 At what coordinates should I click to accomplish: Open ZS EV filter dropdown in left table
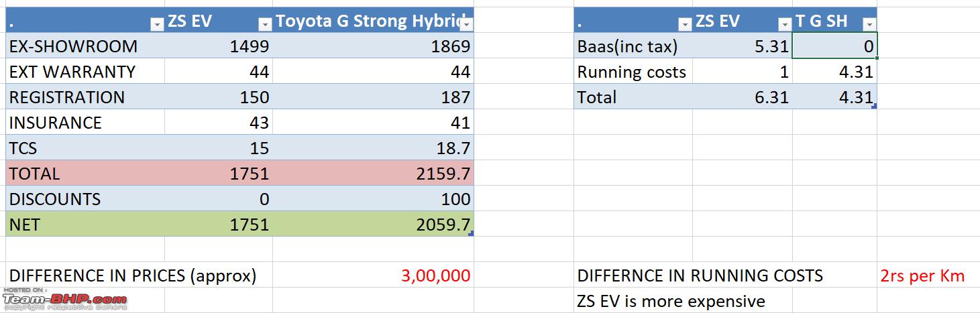pos(264,24)
